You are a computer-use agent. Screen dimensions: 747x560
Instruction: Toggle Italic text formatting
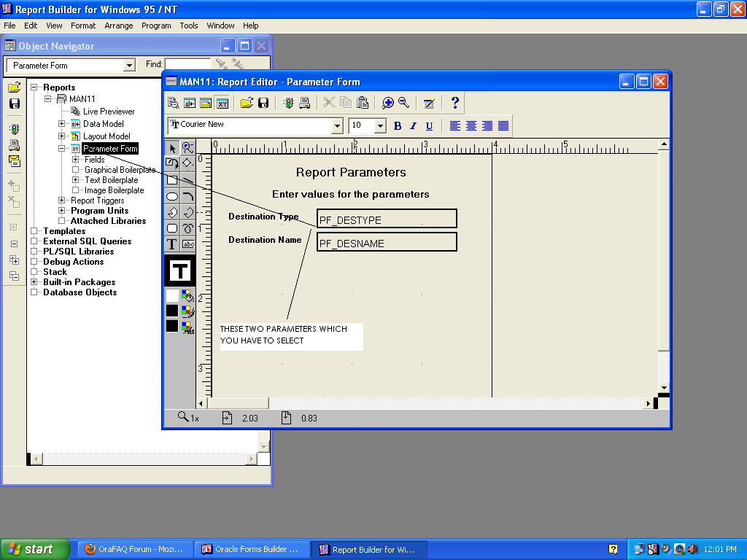(413, 126)
